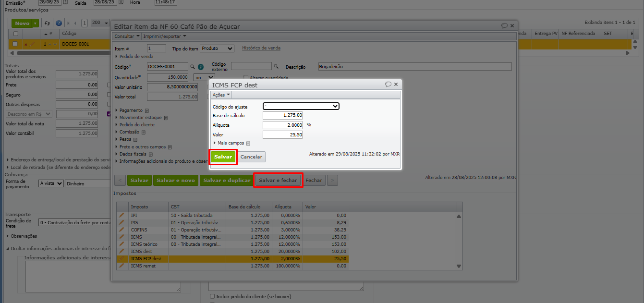
Task: Click the Salvar e duplicar button
Action: pos(227,181)
